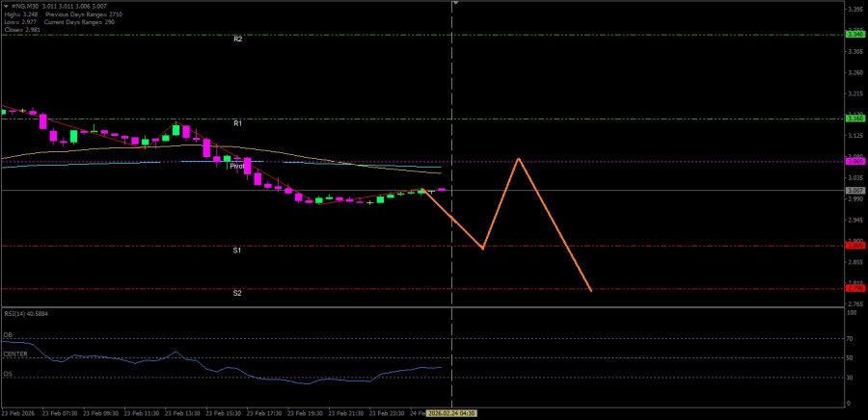This screenshot has width=868, height=420.
Task: Click the 23 Feb 13:30 time axis label
Action: tap(184, 413)
